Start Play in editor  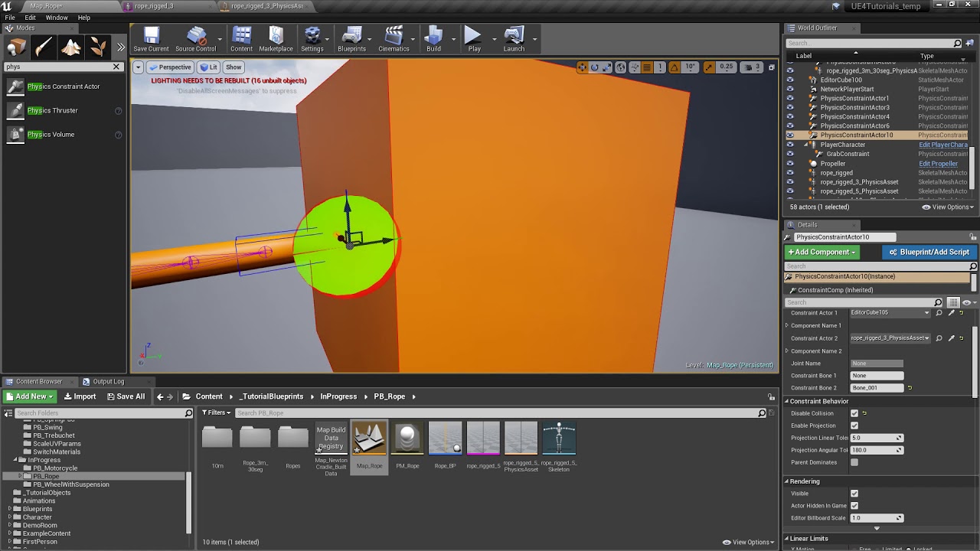pos(474,39)
